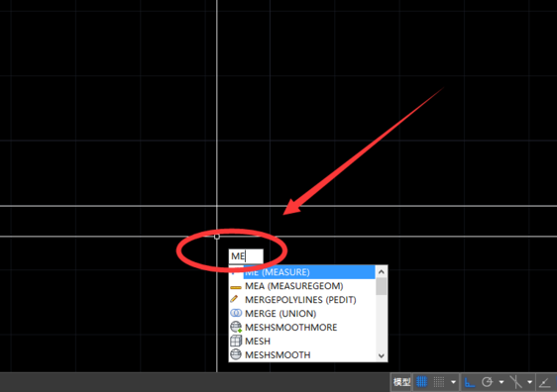The width and height of the screenshot is (557, 392).
Task: Open the isometric drafting plane dropdown
Action: 529,382
